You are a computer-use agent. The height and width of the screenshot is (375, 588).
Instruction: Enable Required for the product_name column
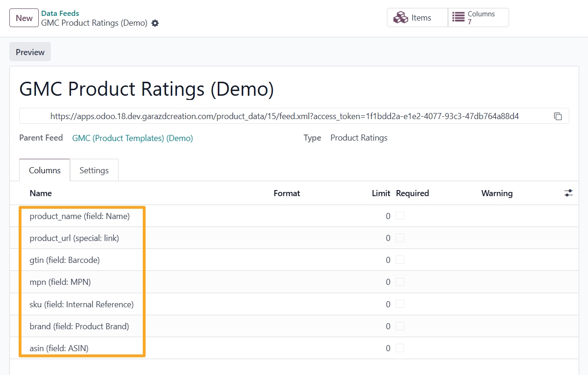[400, 216]
